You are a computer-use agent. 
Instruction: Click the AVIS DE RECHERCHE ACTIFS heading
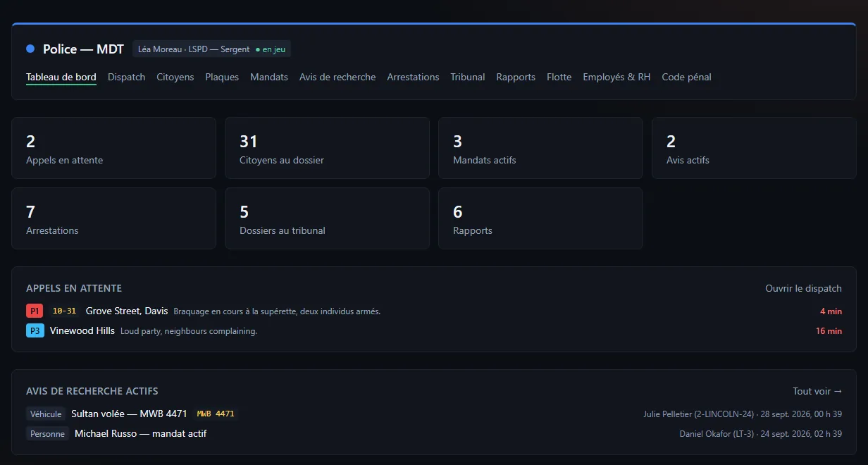tap(92, 391)
